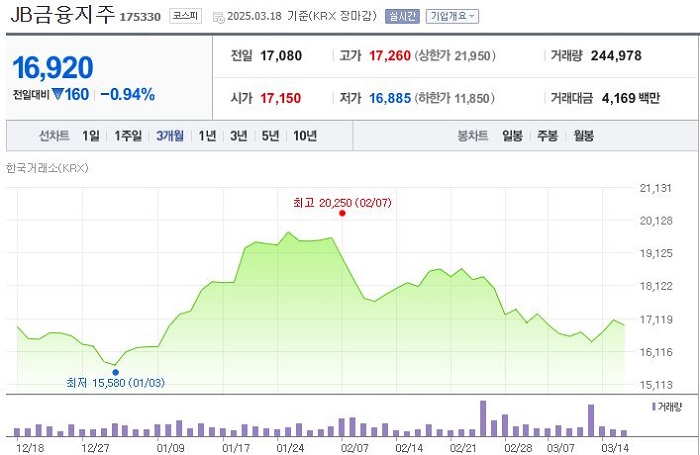Image resolution: width=700 pixels, height=455 pixels.
Task: Click the 21,131 price axis label
Action: click(x=656, y=188)
